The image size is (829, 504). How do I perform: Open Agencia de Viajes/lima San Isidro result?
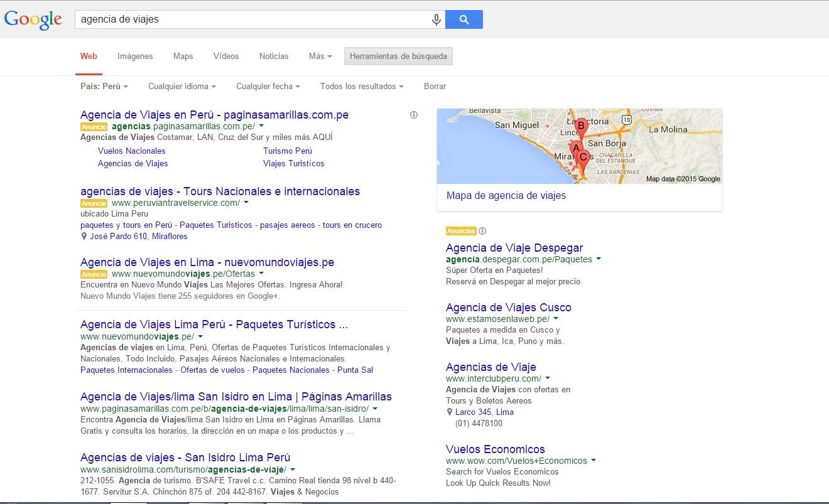click(236, 397)
